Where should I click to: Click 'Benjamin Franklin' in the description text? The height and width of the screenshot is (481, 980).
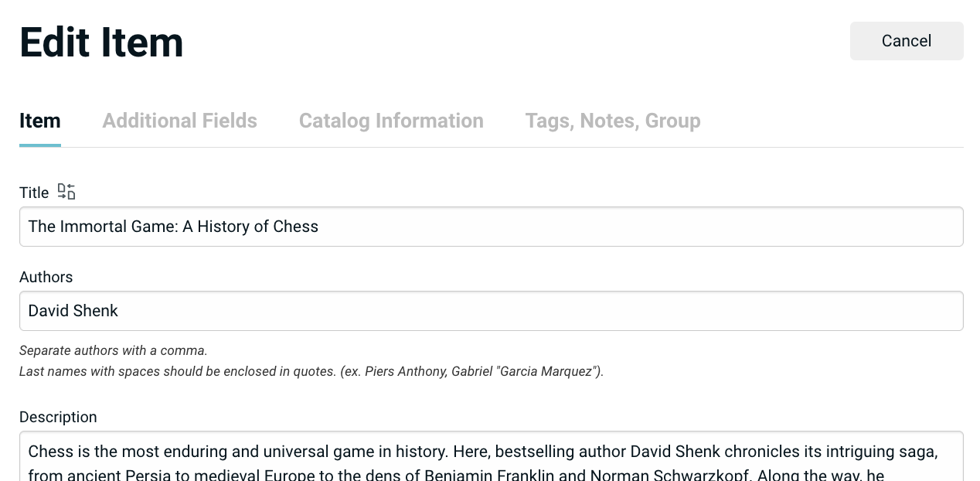point(489,475)
